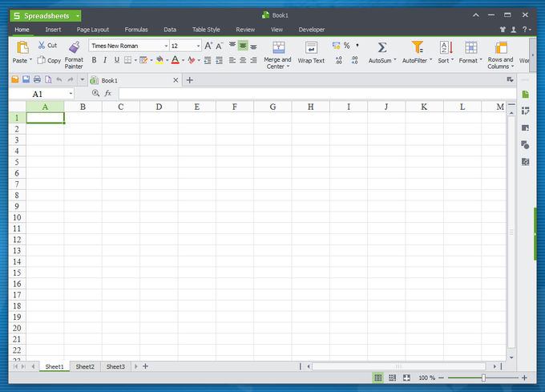Open the A1 Name Box dropdown

click(71, 94)
